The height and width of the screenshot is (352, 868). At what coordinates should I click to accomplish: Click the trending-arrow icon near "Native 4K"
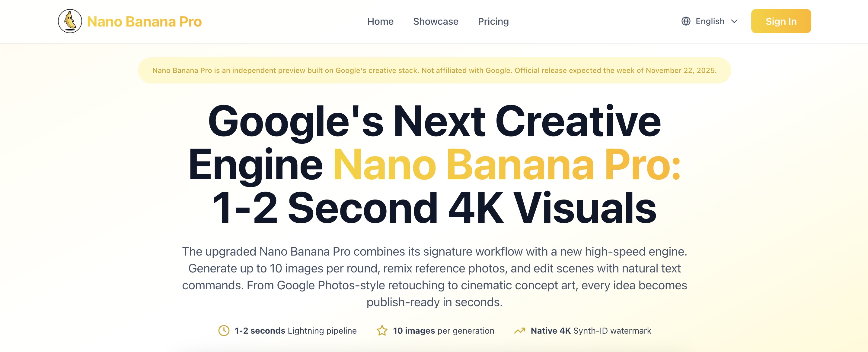520,331
